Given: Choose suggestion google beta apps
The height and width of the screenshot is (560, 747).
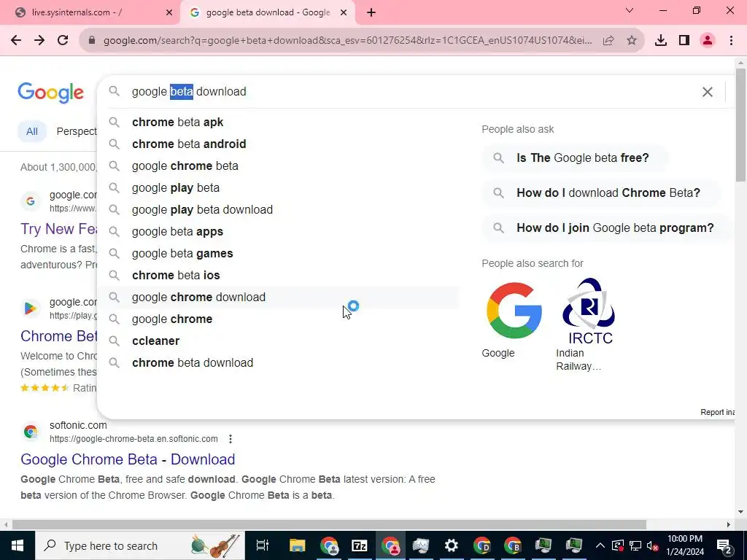Looking at the screenshot, I should click(x=279, y=232).
